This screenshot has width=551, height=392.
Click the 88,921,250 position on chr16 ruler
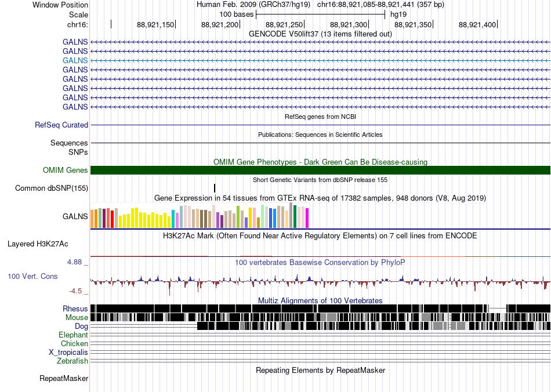(x=284, y=24)
